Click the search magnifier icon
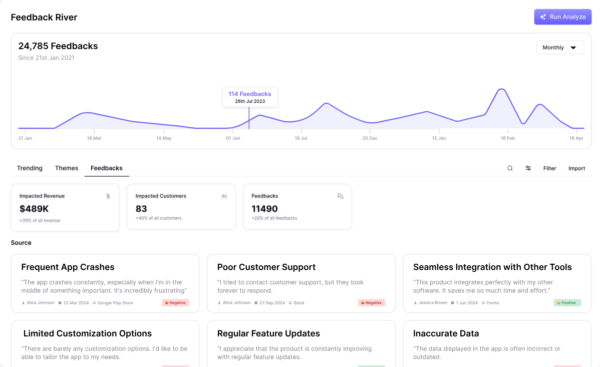Screen dimensions: 600x367 click(x=510, y=168)
